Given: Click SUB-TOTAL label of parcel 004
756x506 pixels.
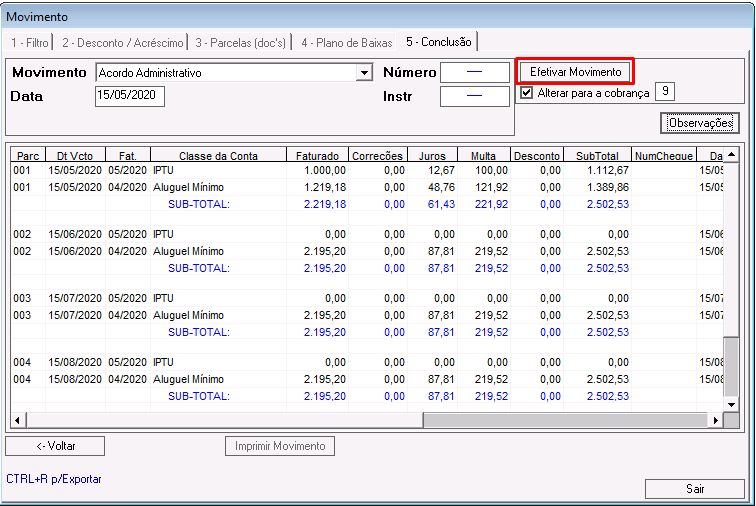Looking at the screenshot, I should pyautogui.click(x=199, y=396).
